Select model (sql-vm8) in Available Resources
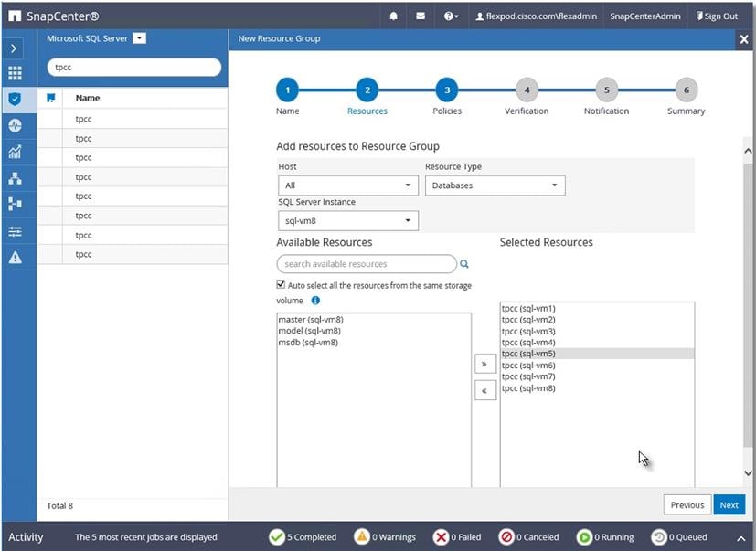This screenshot has height=551, width=756. coord(309,331)
